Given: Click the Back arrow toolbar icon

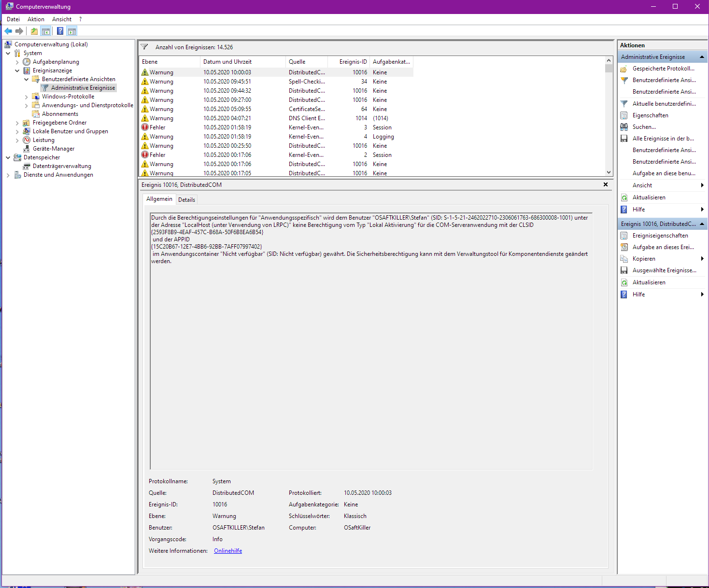Looking at the screenshot, I should click(x=8, y=31).
